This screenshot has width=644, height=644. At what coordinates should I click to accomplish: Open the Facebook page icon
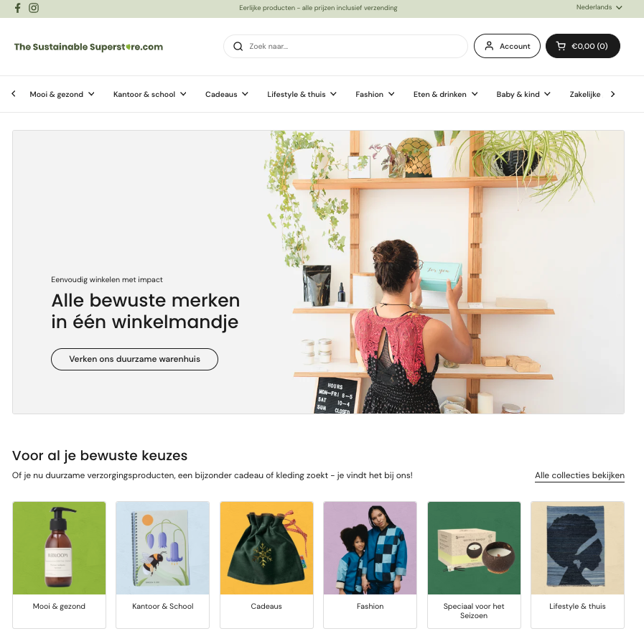tap(18, 8)
